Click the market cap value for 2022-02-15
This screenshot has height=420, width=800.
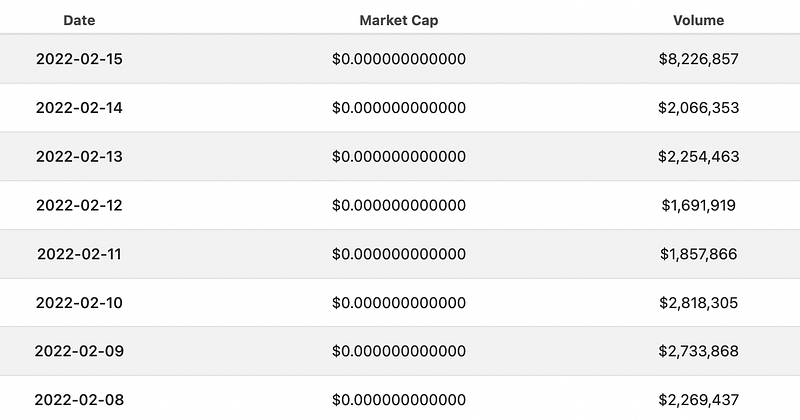398,59
